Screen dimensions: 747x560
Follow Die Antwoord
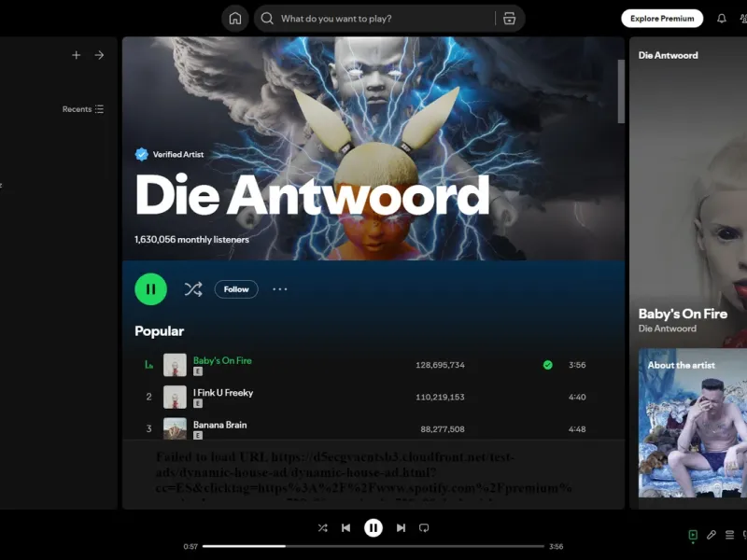(x=236, y=289)
